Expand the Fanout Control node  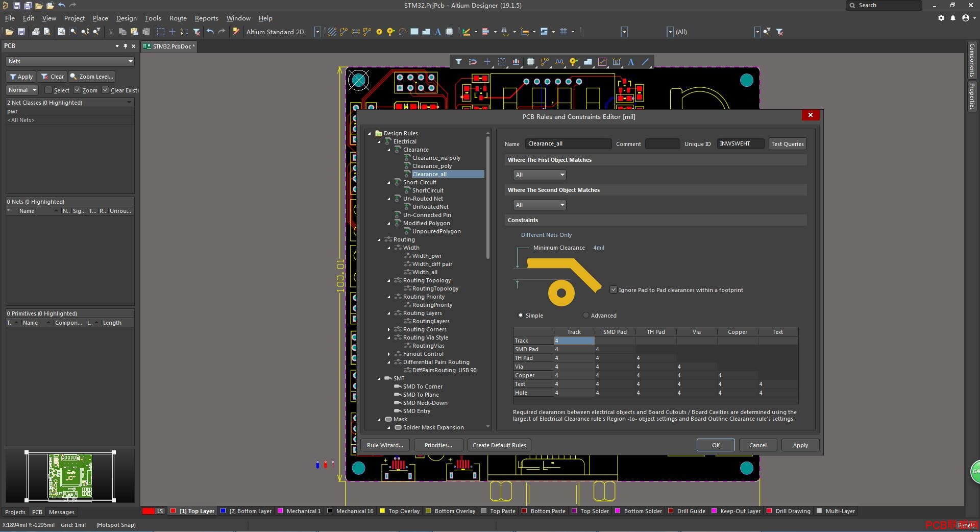tap(389, 354)
